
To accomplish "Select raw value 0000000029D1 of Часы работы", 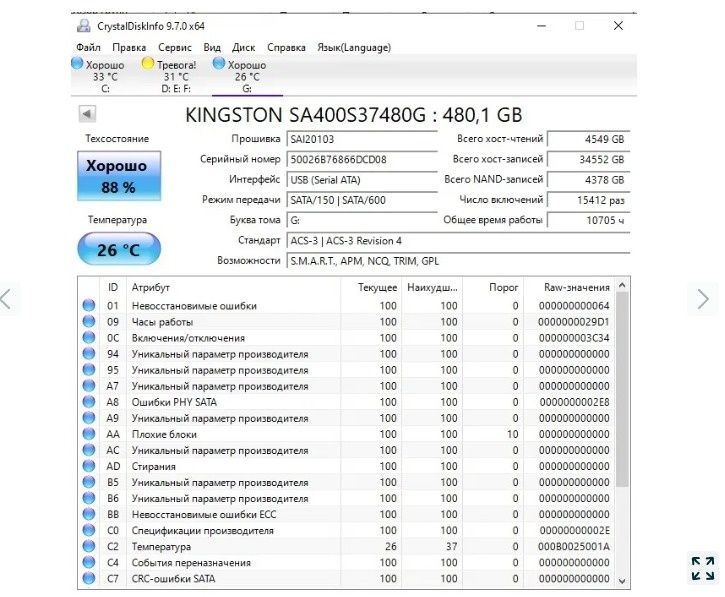I will 573,322.
